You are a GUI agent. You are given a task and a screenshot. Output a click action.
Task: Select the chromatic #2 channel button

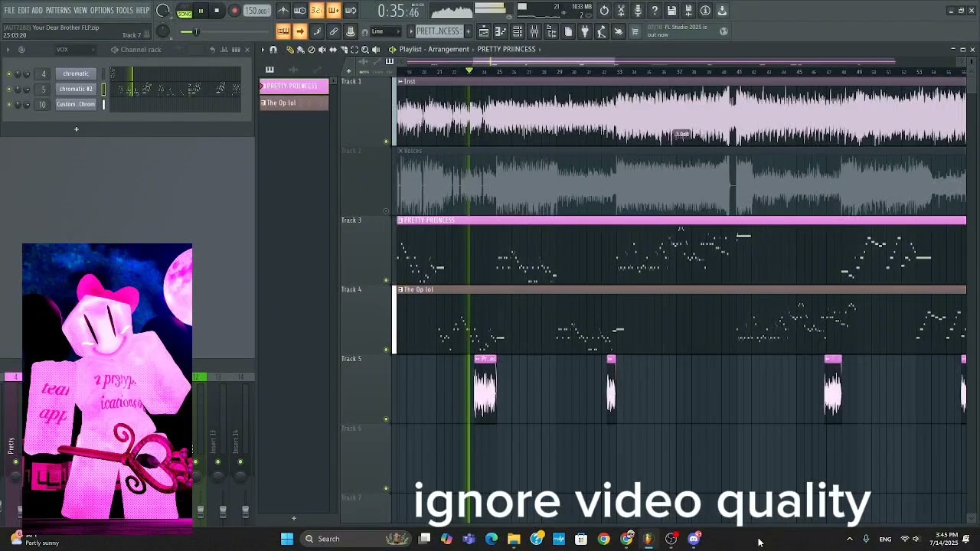point(76,89)
